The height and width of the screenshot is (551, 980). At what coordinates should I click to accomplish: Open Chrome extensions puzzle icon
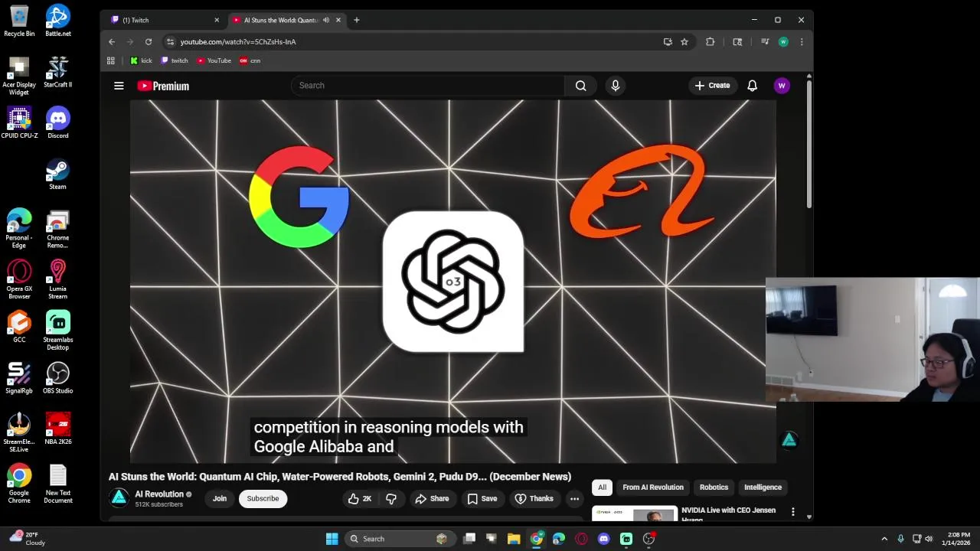(x=710, y=41)
